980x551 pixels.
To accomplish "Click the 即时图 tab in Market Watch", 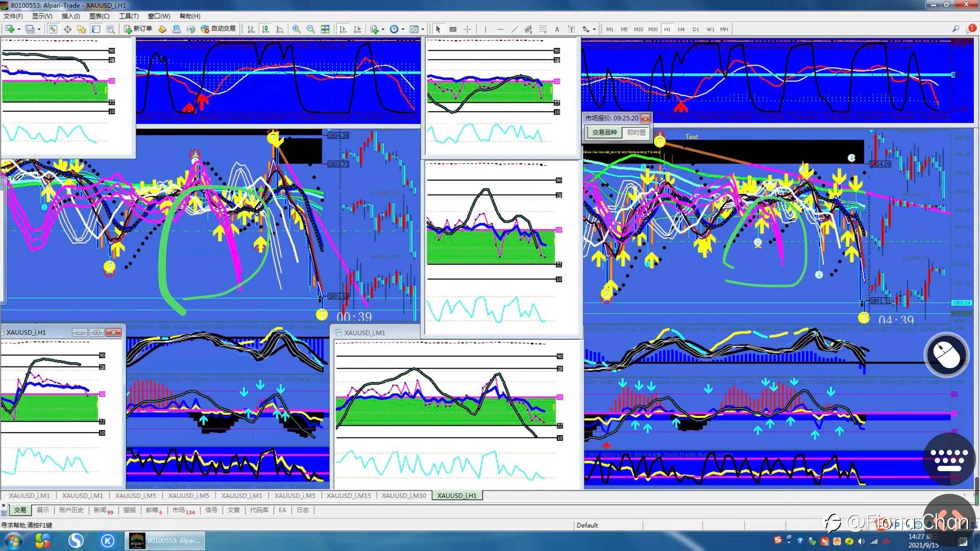I will [x=636, y=132].
